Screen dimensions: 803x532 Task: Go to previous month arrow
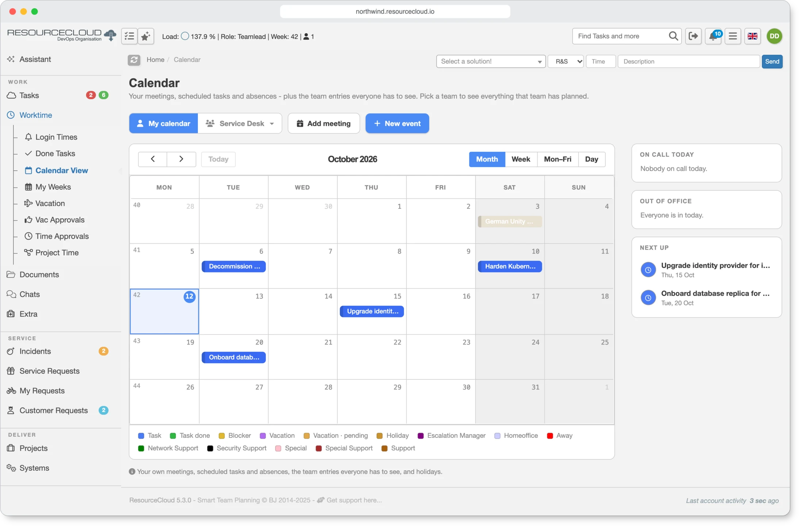[x=153, y=159]
